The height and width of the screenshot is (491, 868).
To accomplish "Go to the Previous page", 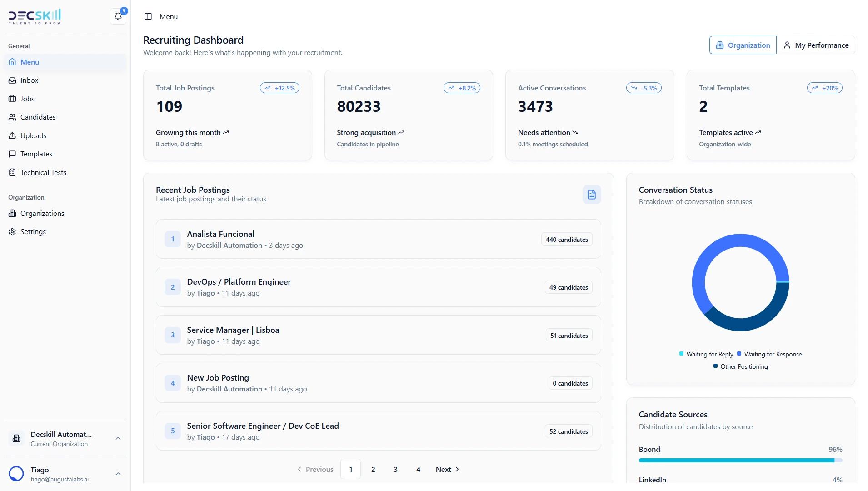I will (x=315, y=469).
